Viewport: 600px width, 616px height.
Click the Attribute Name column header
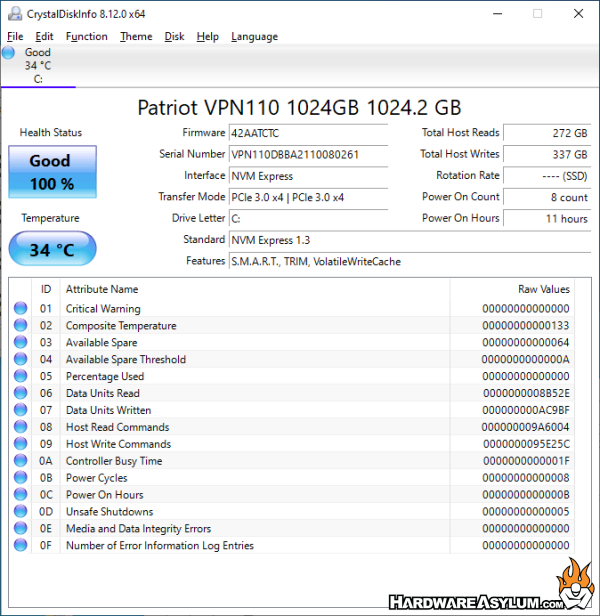(x=255, y=289)
